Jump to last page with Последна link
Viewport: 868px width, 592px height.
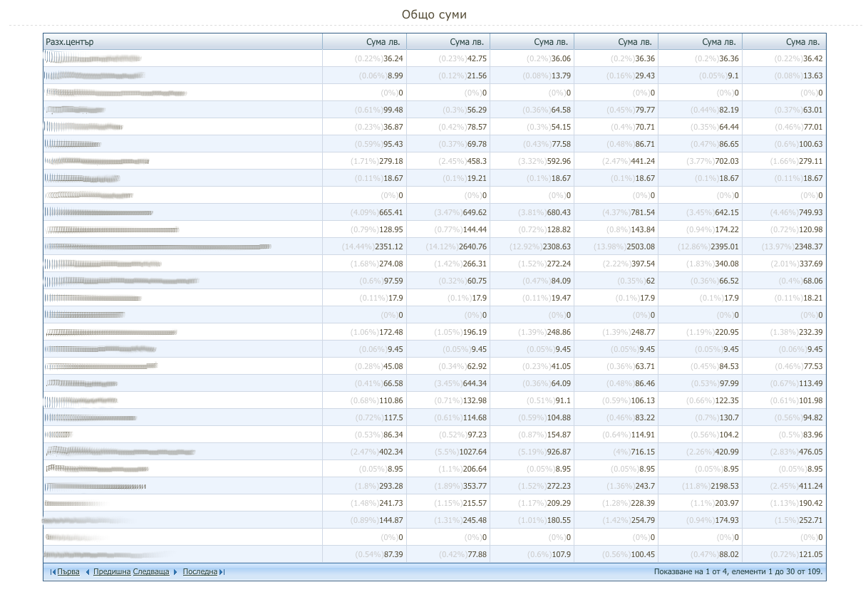pos(200,572)
